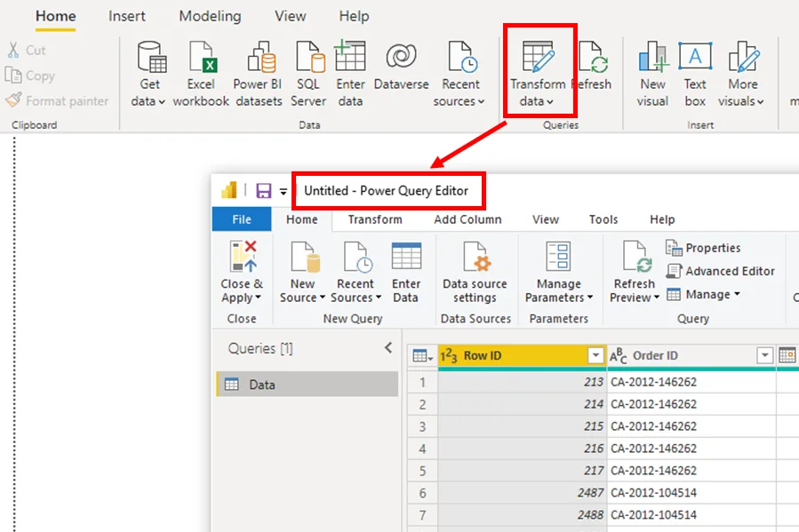Image resolution: width=799 pixels, height=532 pixels.
Task: Change the Order ID data type icon
Action: [x=618, y=355]
